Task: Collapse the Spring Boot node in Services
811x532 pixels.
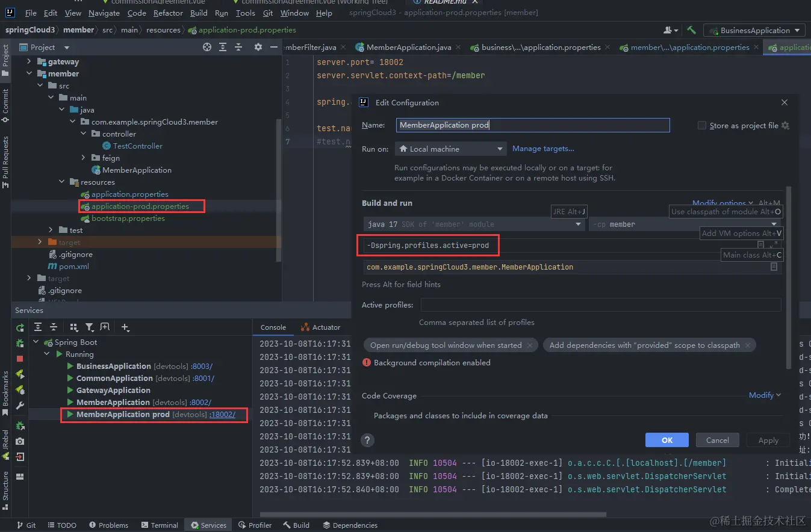Action: point(36,342)
